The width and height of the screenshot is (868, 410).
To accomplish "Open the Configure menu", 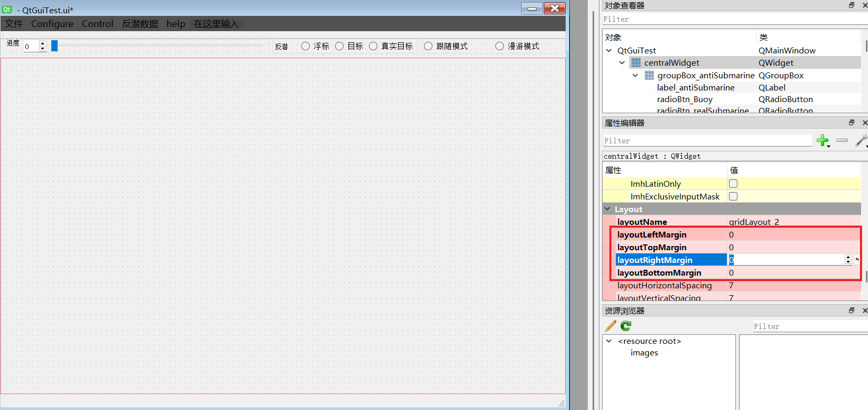I will tap(52, 24).
